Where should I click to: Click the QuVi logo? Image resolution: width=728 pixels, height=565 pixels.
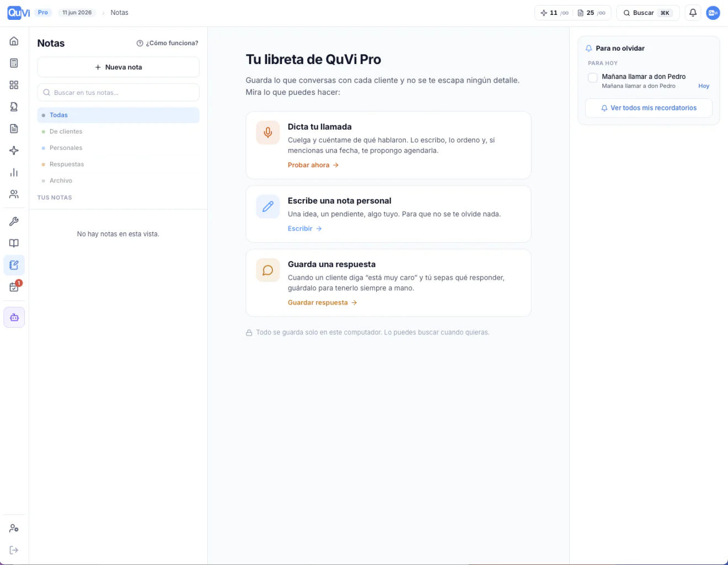click(19, 13)
